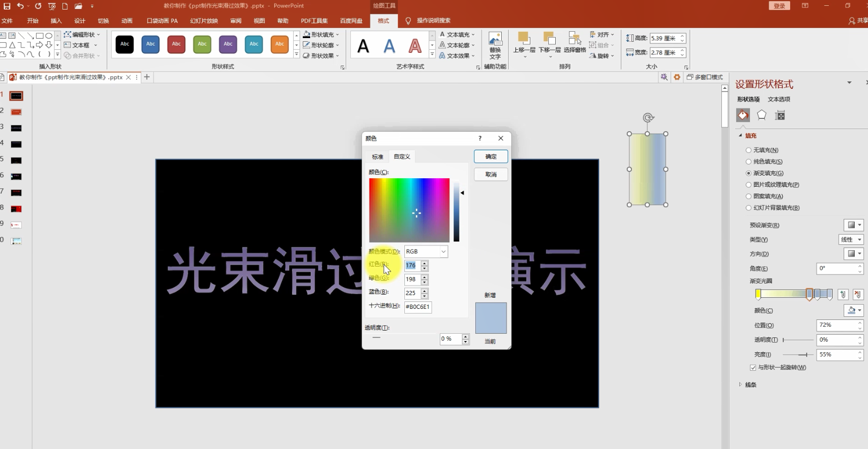
Task: Click the Save icon in quick access toolbar
Action: [x=7, y=6]
